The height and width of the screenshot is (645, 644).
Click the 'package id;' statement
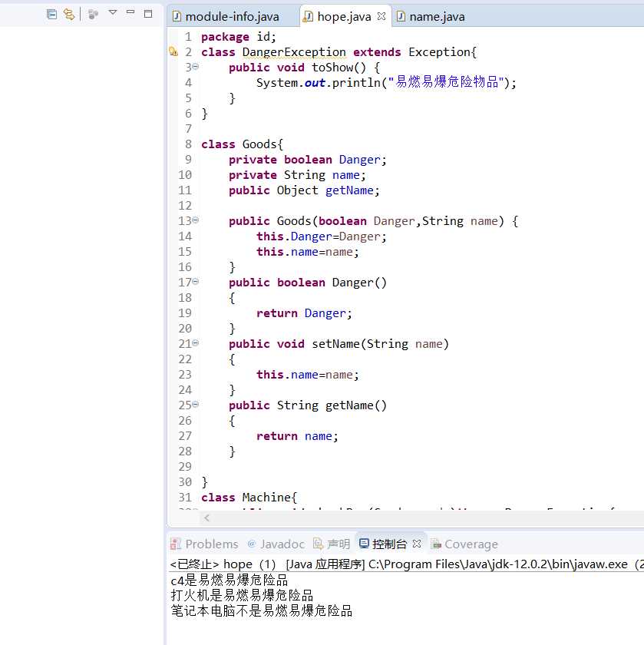click(x=239, y=37)
